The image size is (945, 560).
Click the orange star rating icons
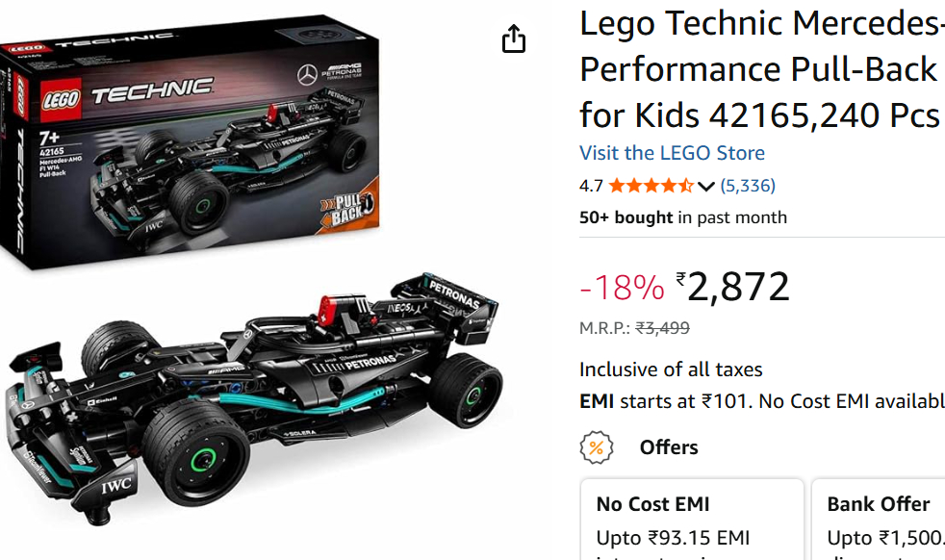pos(651,186)
